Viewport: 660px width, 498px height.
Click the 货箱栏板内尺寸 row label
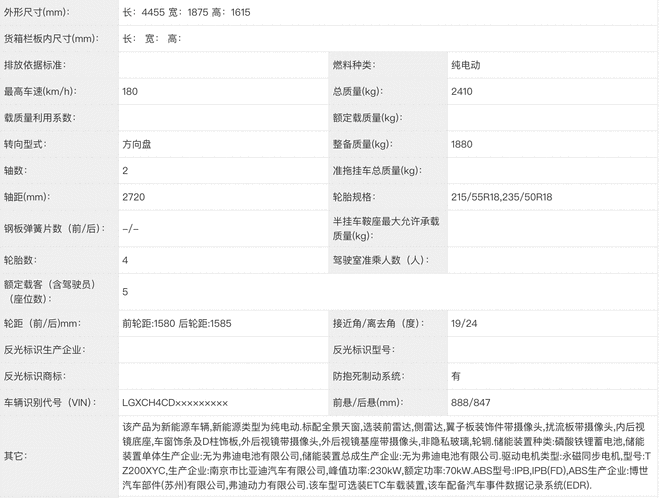pos(50,38)
